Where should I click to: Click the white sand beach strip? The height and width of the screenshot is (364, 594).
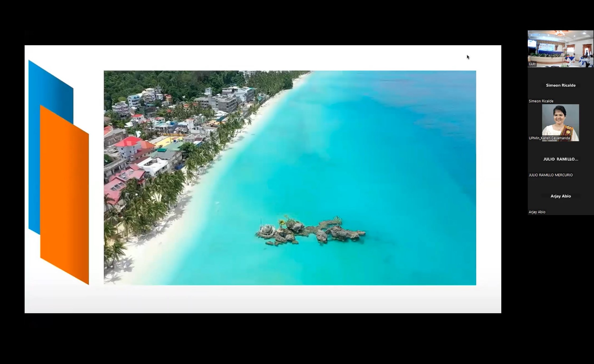(169, 224)
